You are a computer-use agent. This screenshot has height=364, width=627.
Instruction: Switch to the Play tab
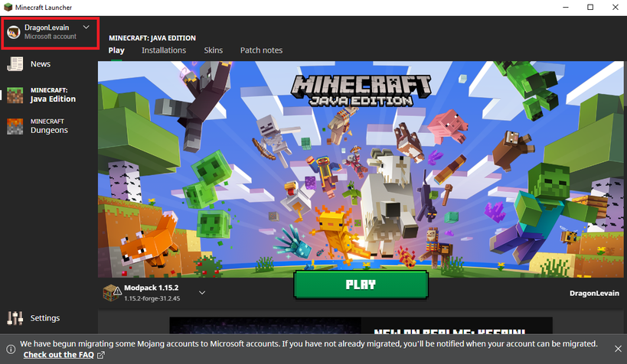pos(116,50)
